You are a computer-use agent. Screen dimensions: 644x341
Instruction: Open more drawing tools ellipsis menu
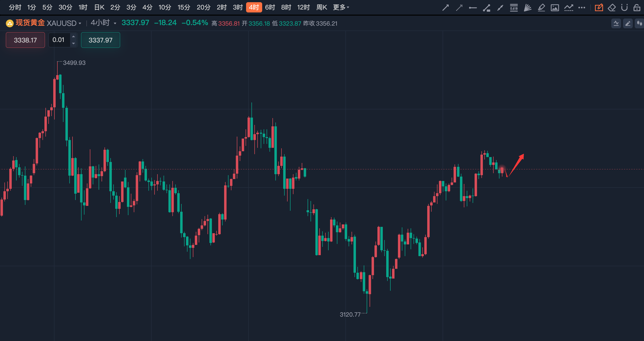point(582,8)
